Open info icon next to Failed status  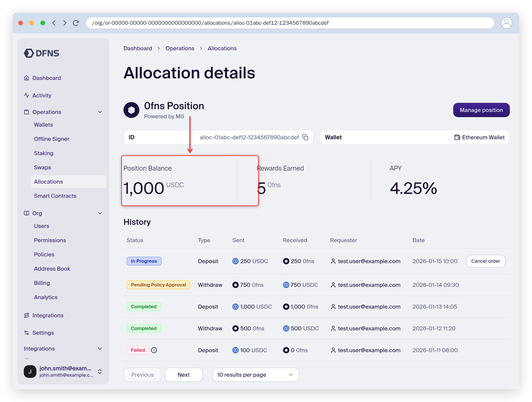pos(154,350)
